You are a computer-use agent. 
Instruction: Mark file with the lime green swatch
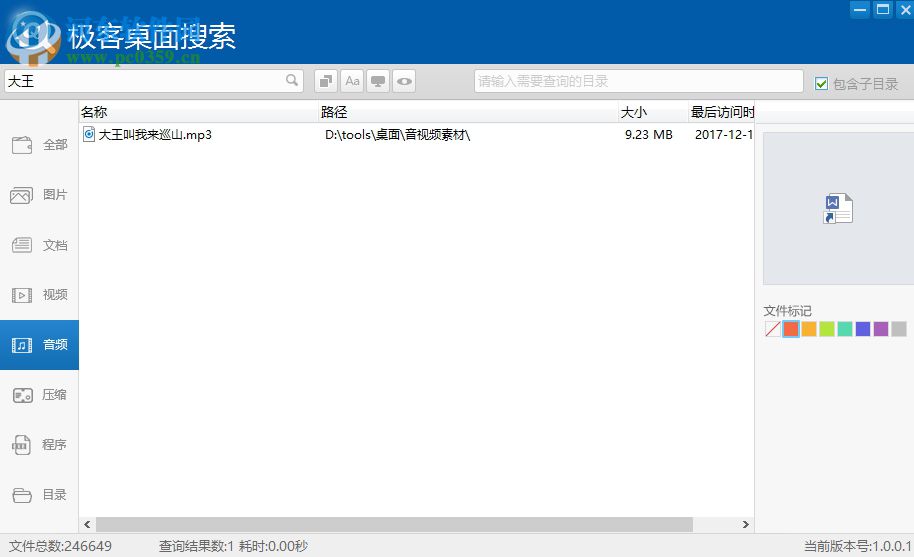pyautogui.click(x=827, y=329)
